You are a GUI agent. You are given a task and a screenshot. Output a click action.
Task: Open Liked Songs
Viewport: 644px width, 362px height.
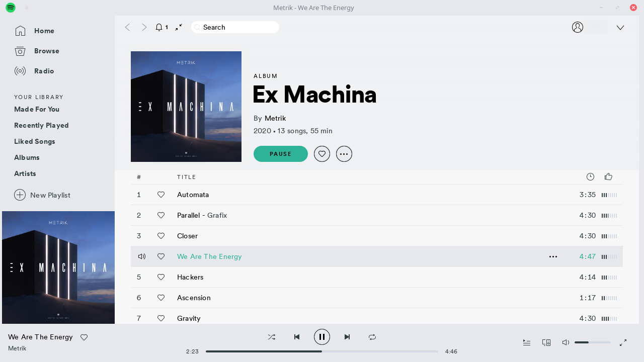pyautogui.click(x=35, y=141)
